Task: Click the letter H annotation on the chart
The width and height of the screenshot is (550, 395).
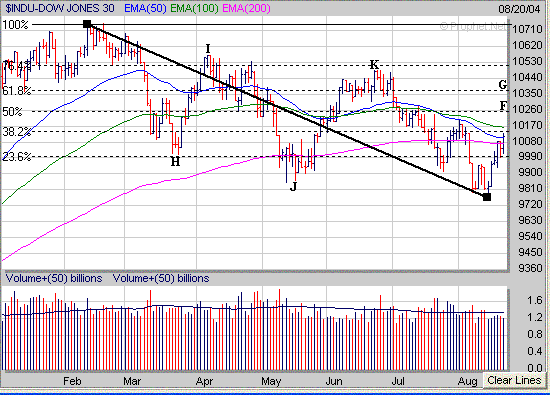Action: pyautogui.click(x=175, y=161)
